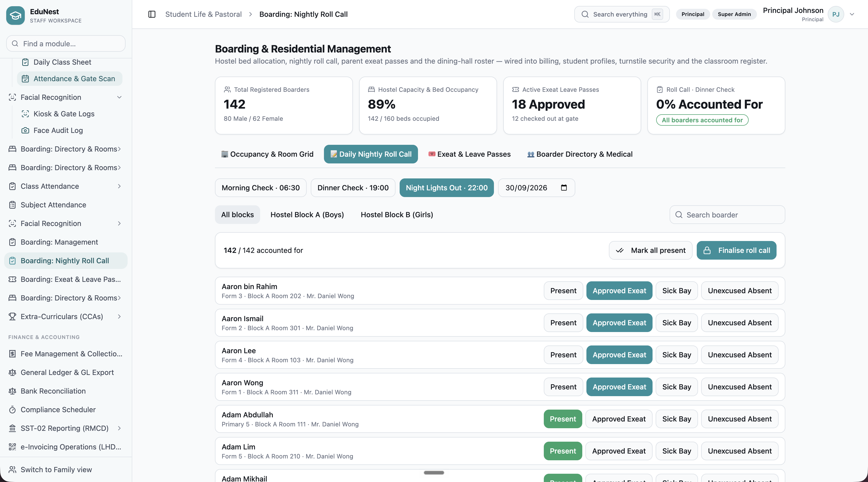Click Subject Attendance clipboard icon

12,205
